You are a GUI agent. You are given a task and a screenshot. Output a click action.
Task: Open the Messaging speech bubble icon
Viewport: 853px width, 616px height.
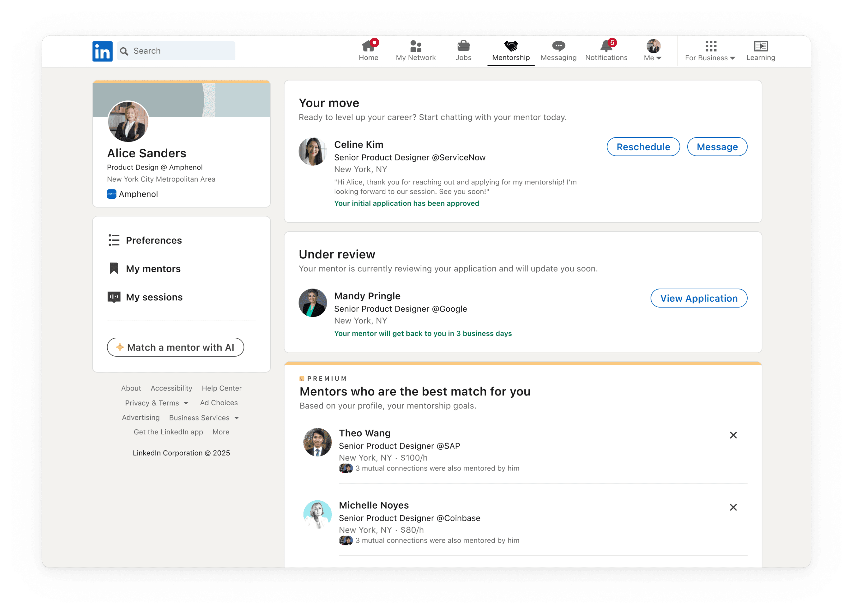tap(559, 46)
